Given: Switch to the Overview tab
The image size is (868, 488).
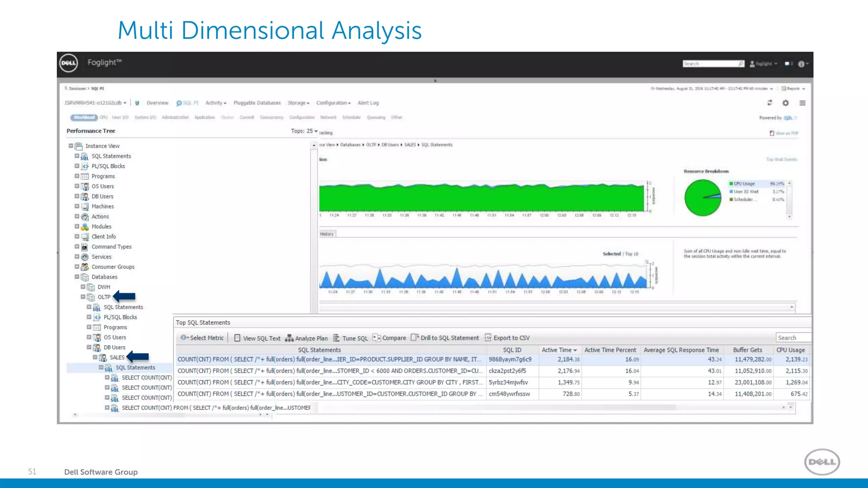Looking at the screenshot, I should (x=157, y=103).
